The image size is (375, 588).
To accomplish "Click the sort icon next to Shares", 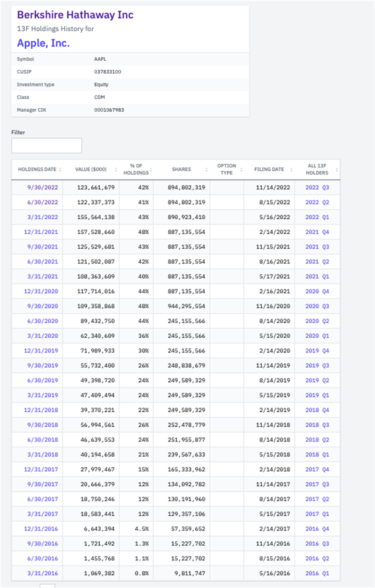I will [x=207, y=169].
